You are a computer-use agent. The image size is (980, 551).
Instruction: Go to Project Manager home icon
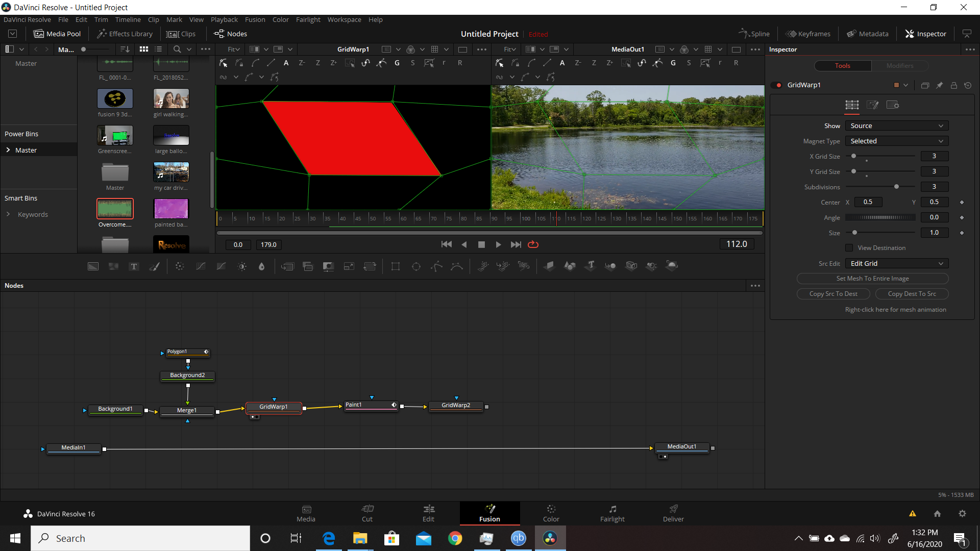click(937, 514)
